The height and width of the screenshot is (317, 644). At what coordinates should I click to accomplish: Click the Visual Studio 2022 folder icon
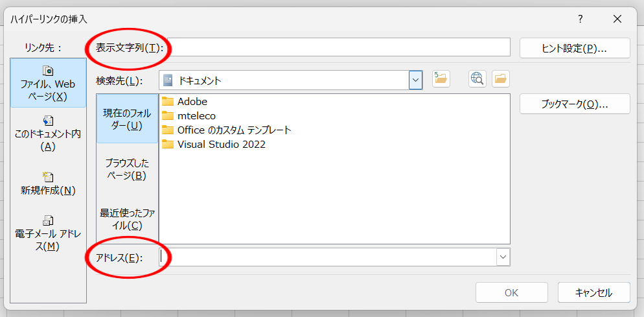[168, 145]
